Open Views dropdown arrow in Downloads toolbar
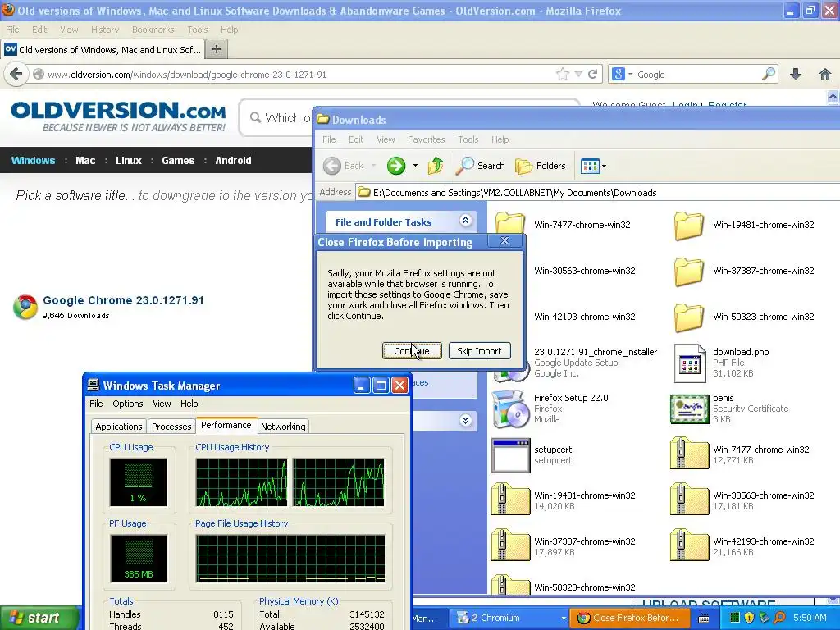 click(605, 166)
